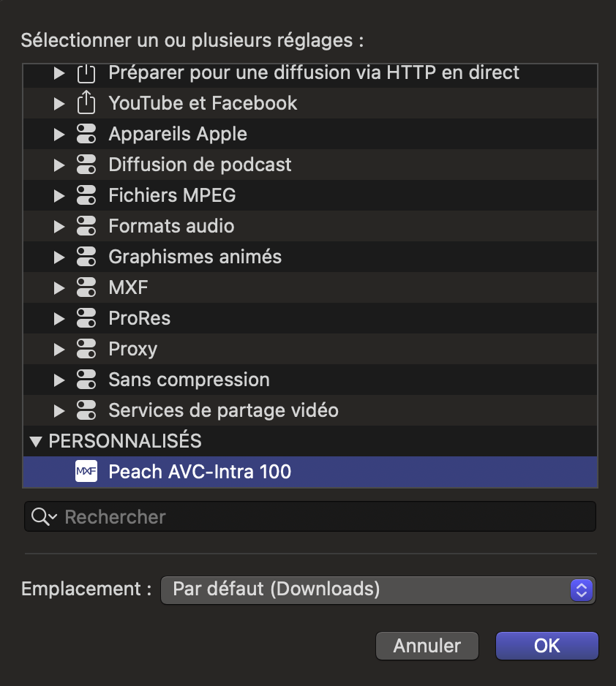
Task: Expand the Sans compression group
Action: 59,380
